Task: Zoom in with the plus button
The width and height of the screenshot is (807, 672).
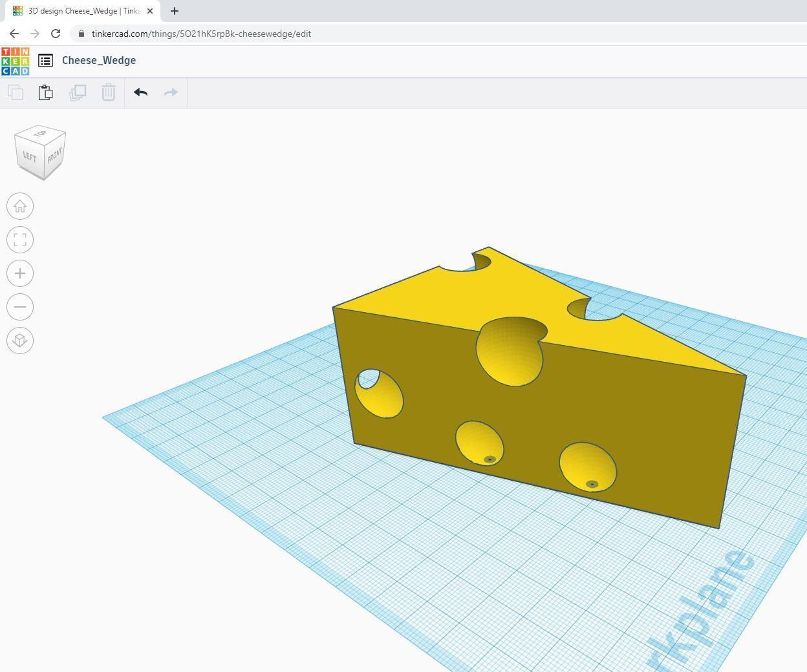Action: [20, 273]
